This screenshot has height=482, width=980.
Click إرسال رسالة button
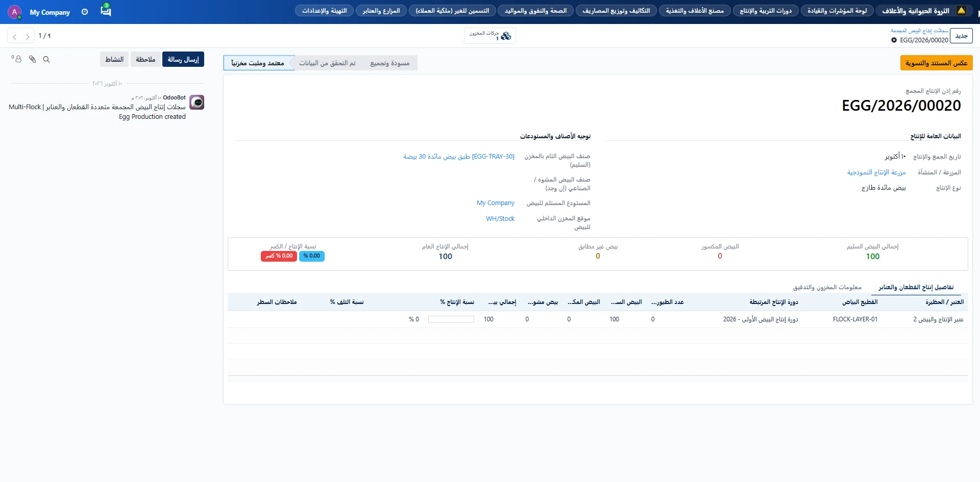point(183,59)
